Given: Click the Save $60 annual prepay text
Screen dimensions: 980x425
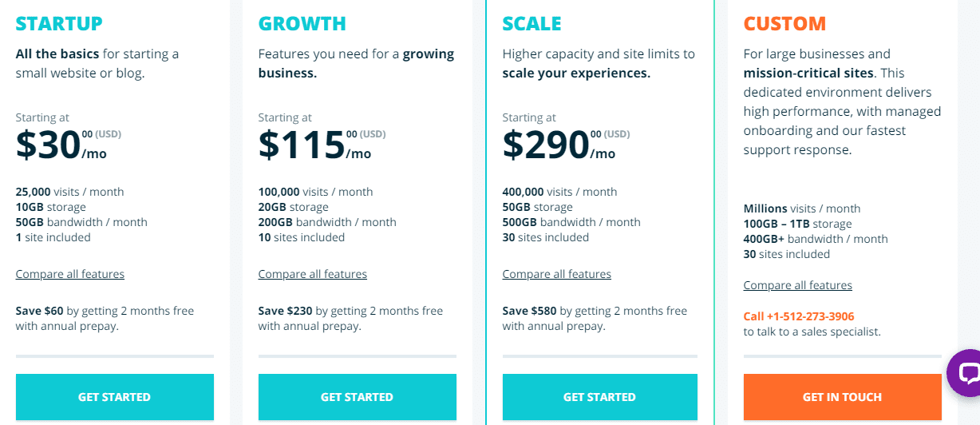Looking at the screenshot, I should pos(105,318).
